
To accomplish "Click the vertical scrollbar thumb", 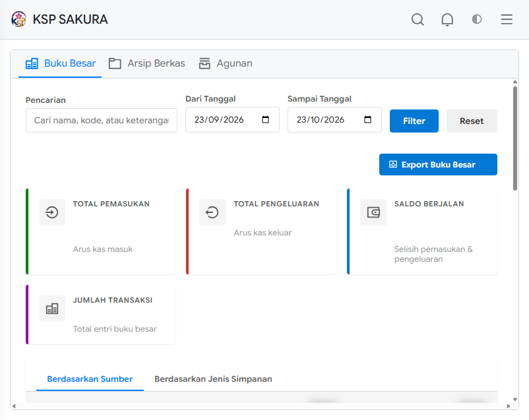I will click(515, 138).
